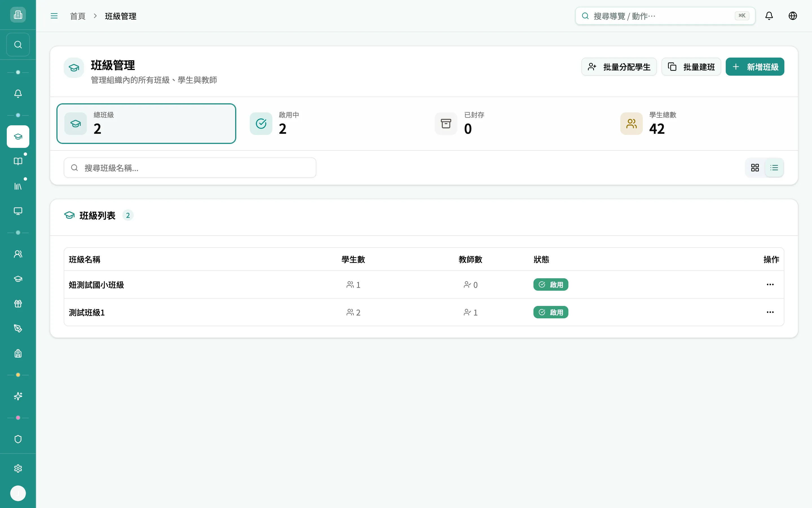
Task: Open the open-book sidebar icon
Action: click(18, 161)
